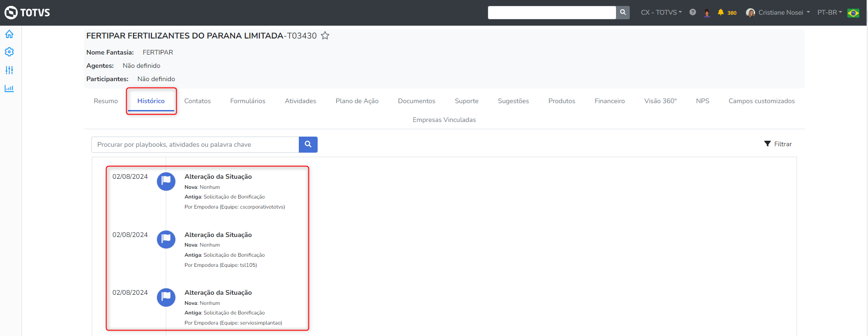The width and height of the screenshot is (868, 336).
Task: Focus the top bar search field
Action: click(x=552, y=12)
